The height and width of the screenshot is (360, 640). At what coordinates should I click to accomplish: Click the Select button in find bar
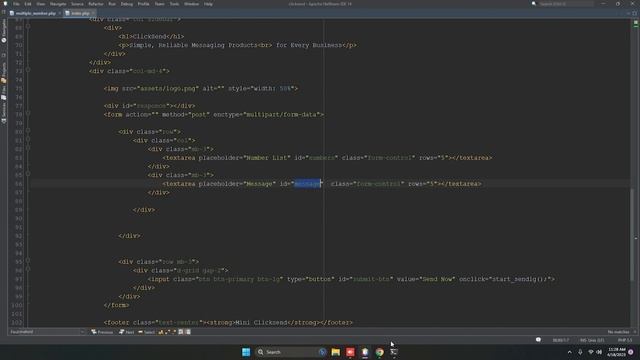click(x=147, y=332)
